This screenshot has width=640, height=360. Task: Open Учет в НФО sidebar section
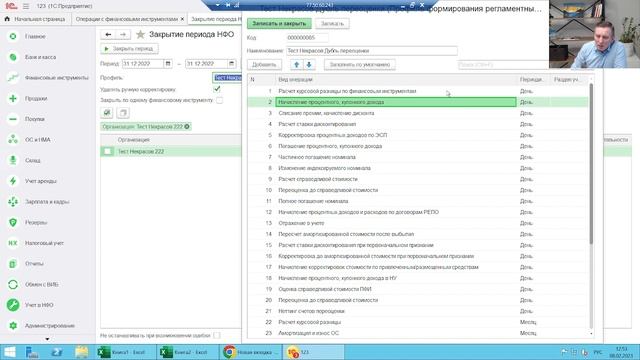[39, 305]
